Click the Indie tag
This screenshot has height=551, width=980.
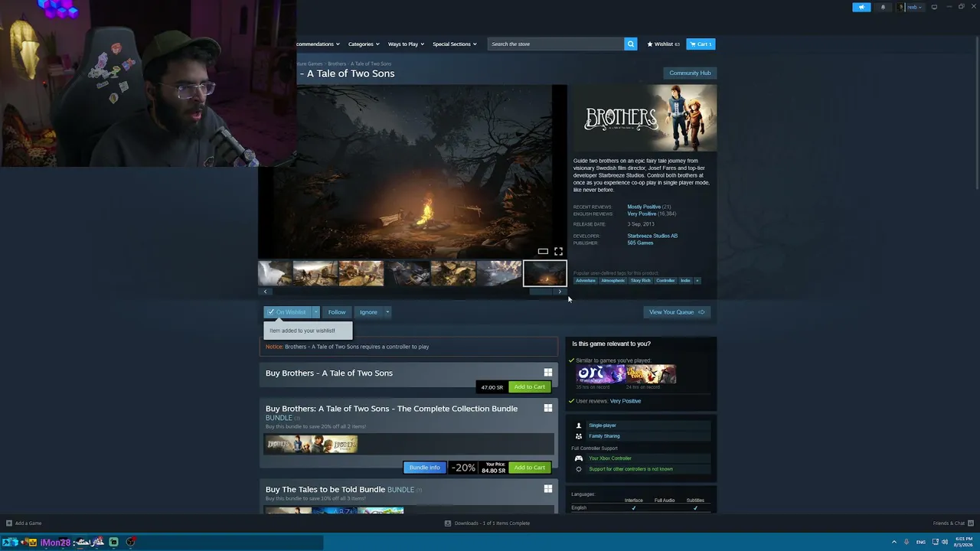pyautogui.click(x=685, y=281)
